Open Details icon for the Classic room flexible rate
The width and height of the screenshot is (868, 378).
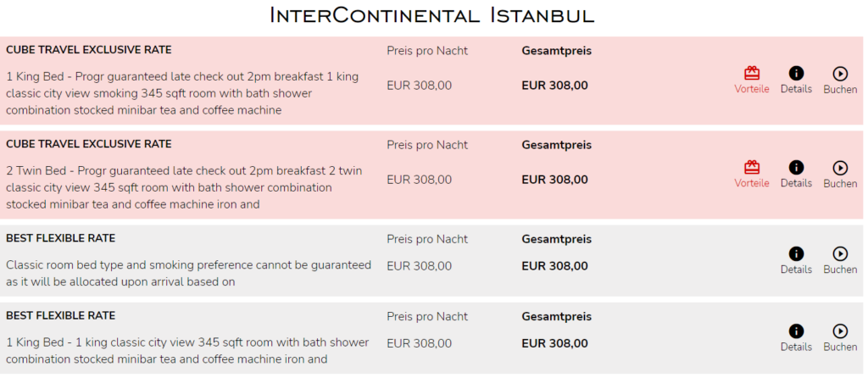(x=796, y=254)
